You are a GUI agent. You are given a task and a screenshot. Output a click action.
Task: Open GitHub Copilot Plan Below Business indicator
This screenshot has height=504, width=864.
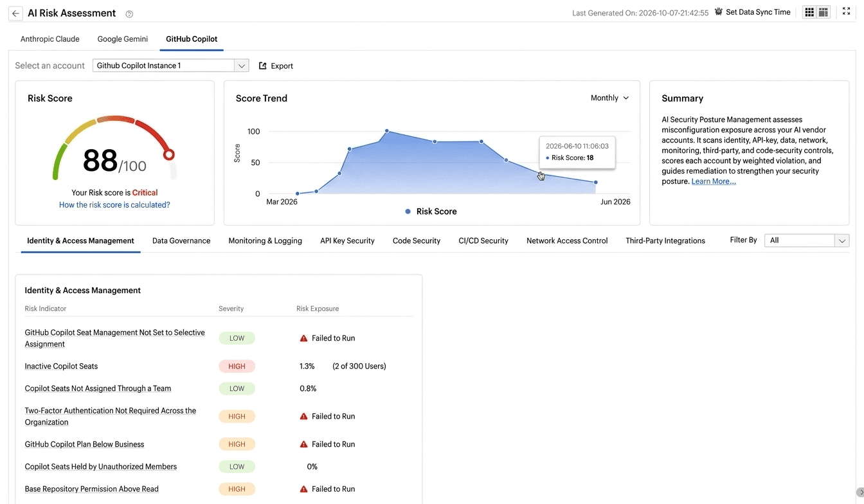(84, 445)
